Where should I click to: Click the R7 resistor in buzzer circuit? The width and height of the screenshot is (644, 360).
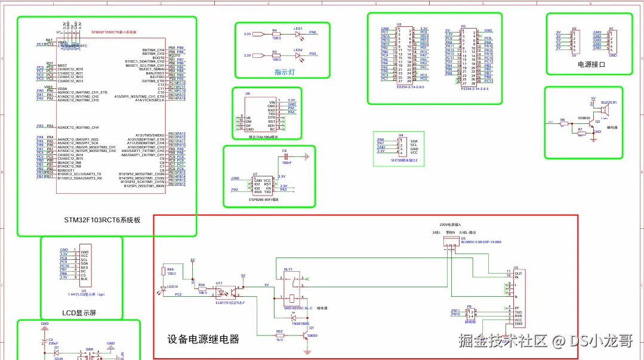[x=581, y=133]
